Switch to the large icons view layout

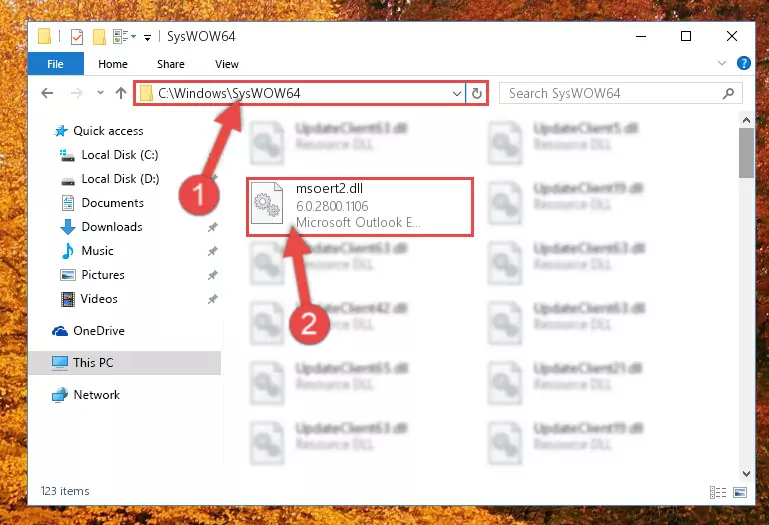click(x=741, y=492)
